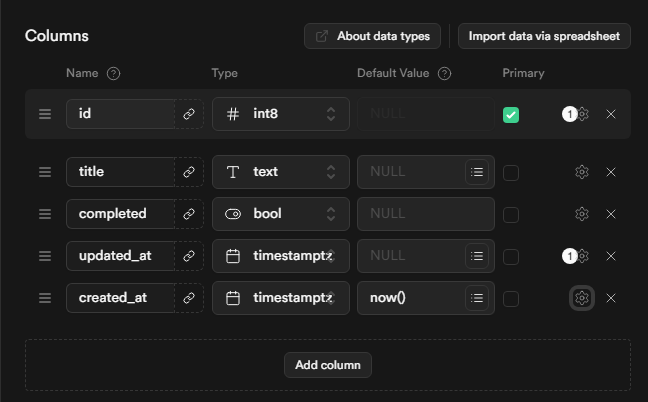Image resolution: width=648 pixels, height=402 pixels.
Task: Click the settings gear for created_at column
Action: (582, 298)
